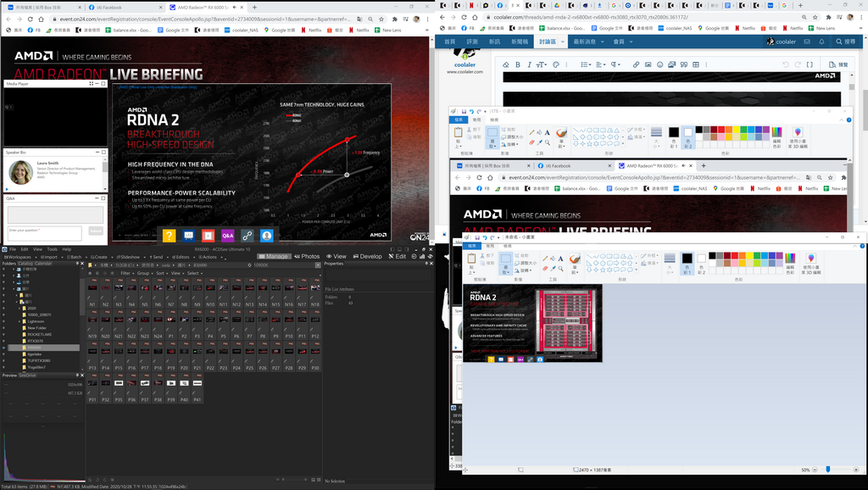Click Remove formatting eraser in coolaler editor
Screen dimensions: 868x490
tap(505, 64)
